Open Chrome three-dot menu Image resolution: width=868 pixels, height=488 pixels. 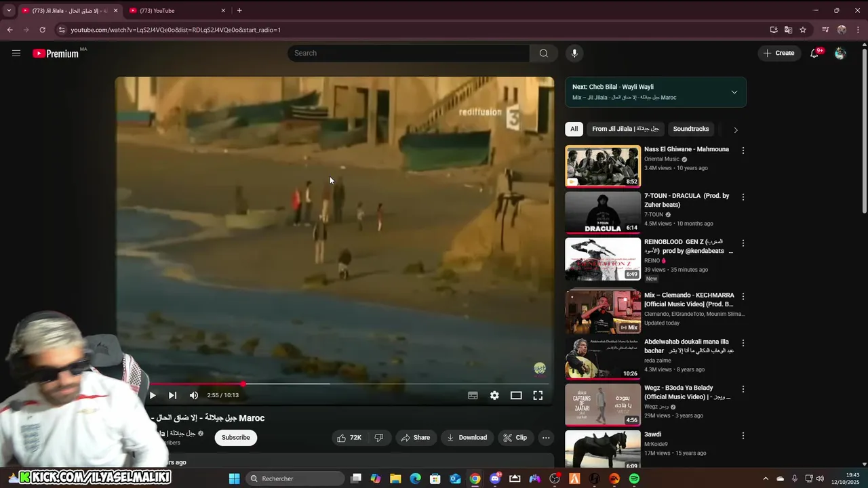click(858, 30)
